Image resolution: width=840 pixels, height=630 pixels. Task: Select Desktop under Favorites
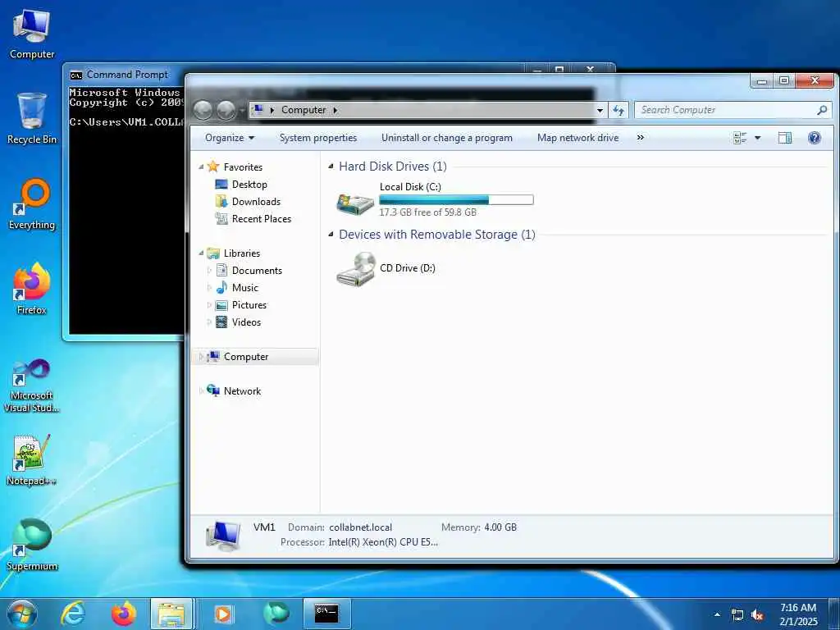point(249,185)
